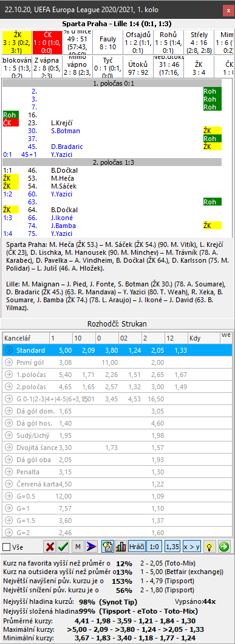Click J.Ikoné goal event

point(63,218)
